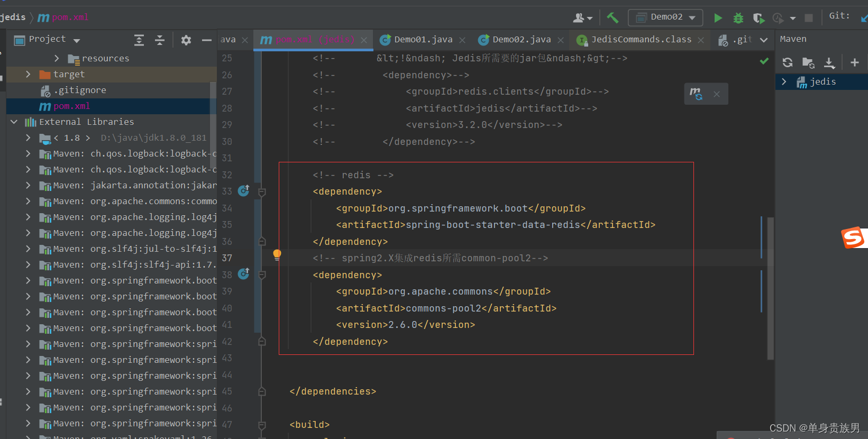868x439 pixels.
Task: Expand the JDK 1.8 library node
Action: [x=28, y=138]
